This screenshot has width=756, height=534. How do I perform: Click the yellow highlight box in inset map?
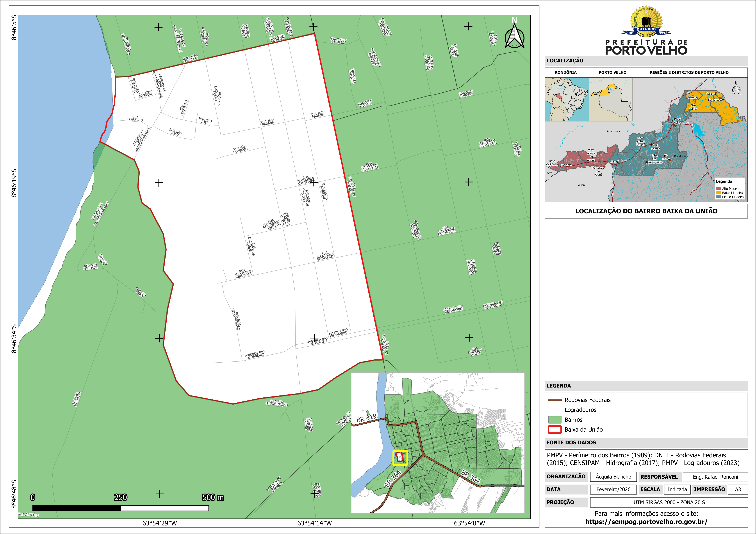pyautogui.click(x=400, y=458)
